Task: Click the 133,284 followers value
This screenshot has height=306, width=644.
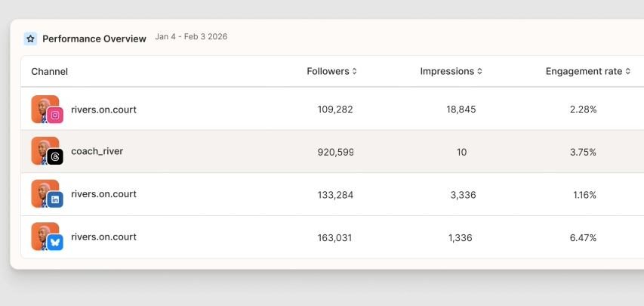Action: pyautogui.click(x=335, y=195)
